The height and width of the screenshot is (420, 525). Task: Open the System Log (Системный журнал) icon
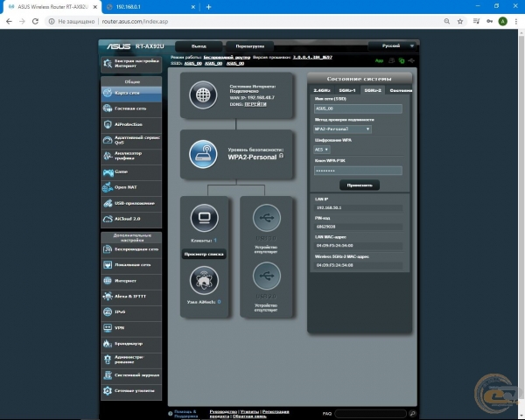click(x=108, y=375)
